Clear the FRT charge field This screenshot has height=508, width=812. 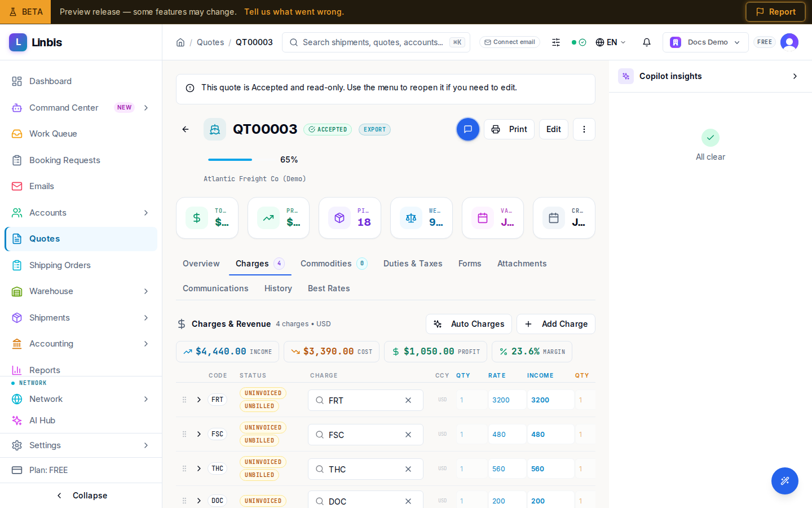(x=408, y=400)
